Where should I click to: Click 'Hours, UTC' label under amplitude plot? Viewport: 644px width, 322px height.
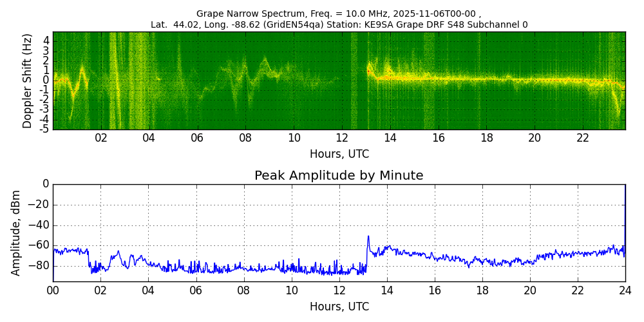[x=339, y=307]
